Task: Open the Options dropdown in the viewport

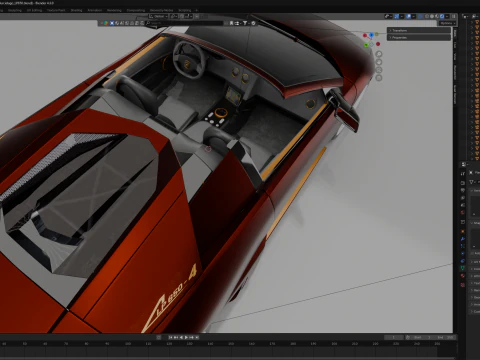Action: point(447,23)
